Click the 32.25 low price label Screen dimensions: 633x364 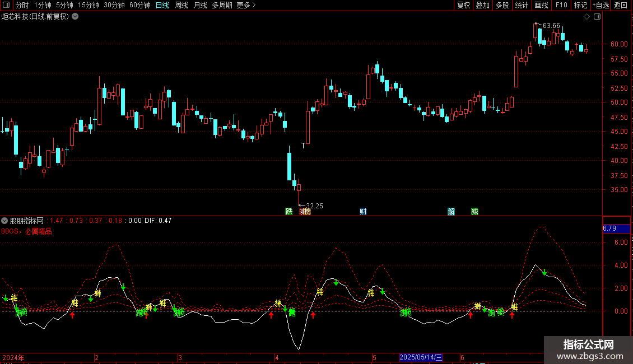[x=314, y=206]
